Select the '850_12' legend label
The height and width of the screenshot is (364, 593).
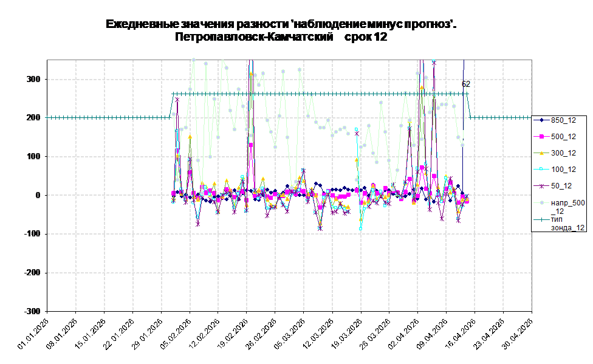(x=563, y=120)
